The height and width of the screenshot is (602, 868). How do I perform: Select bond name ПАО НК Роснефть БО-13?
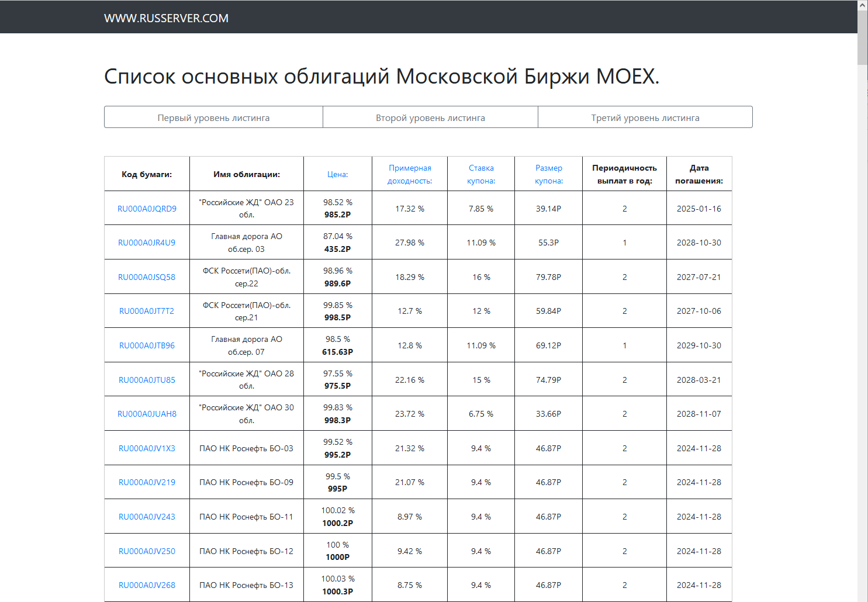click(x=247, y=585)
